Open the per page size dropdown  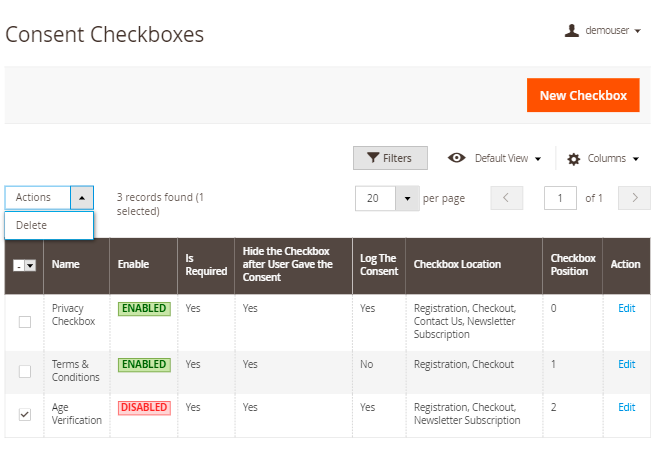(407, 198)
